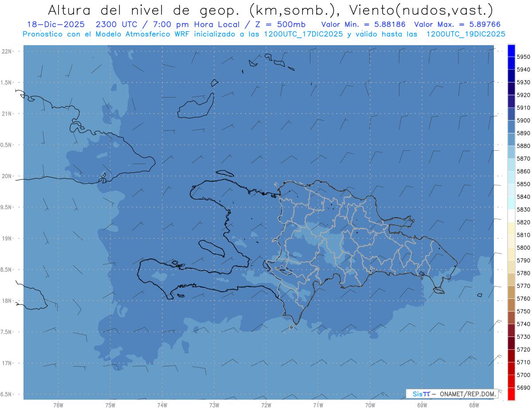Click the '68W' longitude axis label
The width and height of the screenshot is (532, 411).
click(474, 405)
